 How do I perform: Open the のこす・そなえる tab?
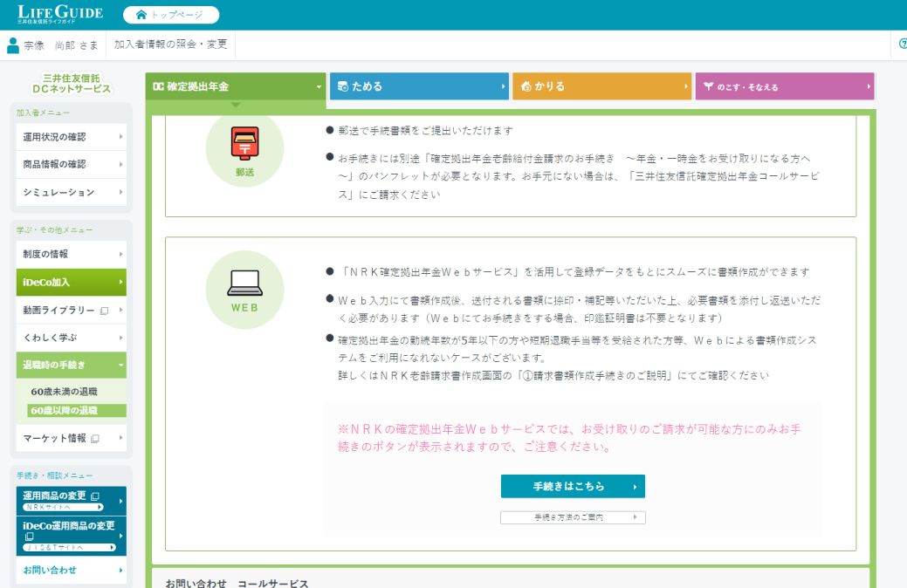(784, 86)
